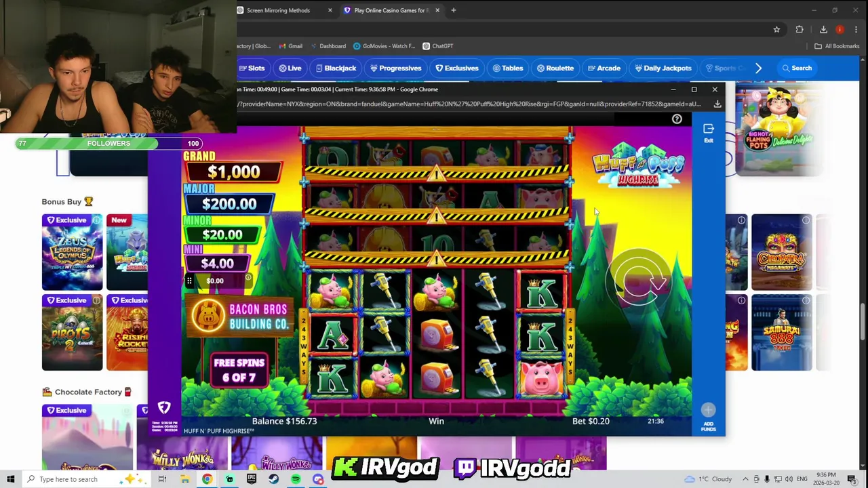Bookmark this page with the star icon

click(x=776, y=29)
